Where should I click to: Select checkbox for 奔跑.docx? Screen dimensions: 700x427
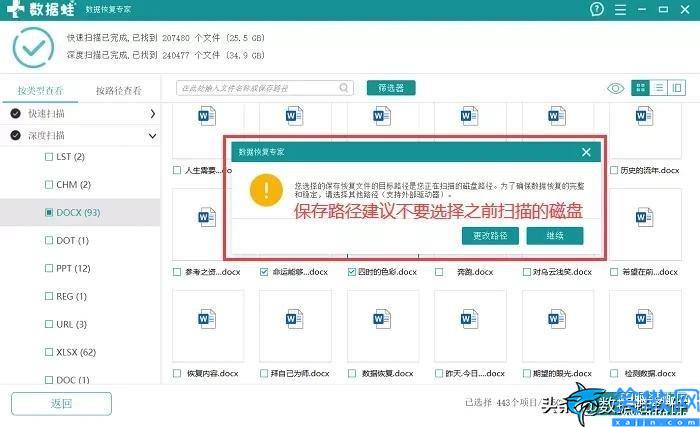point(439,272)
